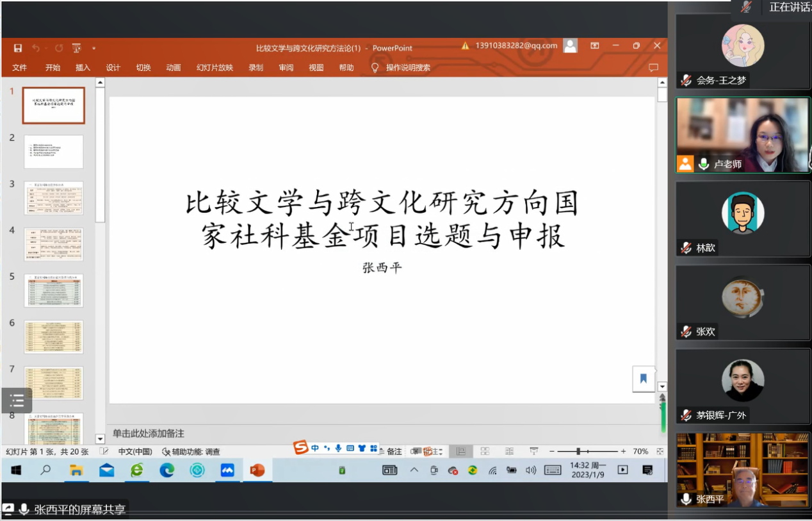Fit slide to current window icon
812x521 pixels.
(x=660, y=451)
